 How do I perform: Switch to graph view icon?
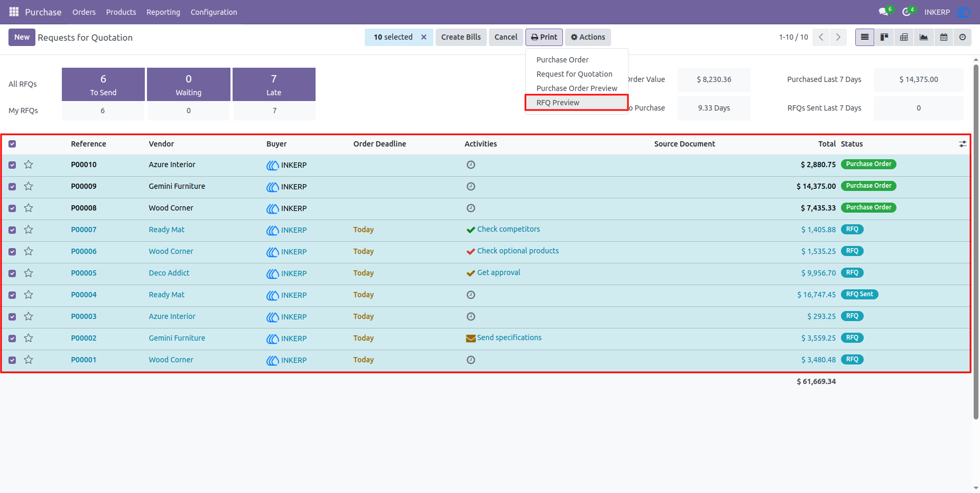(x=923, y=37)
